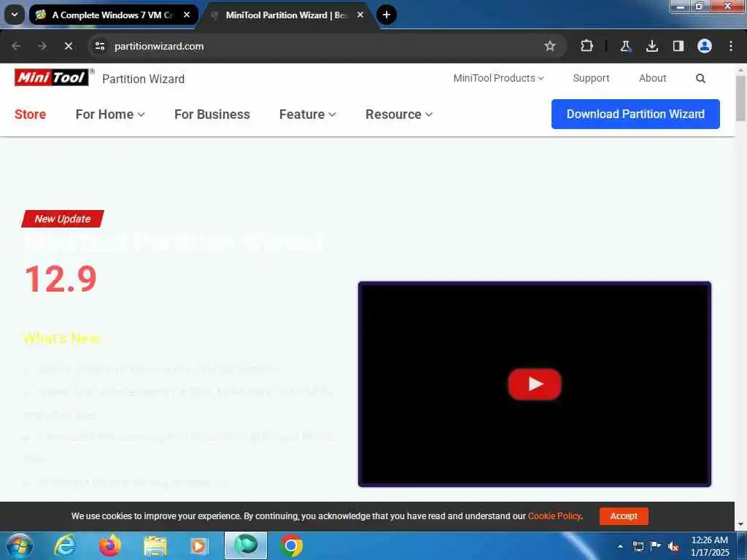Open the Windows Start menu

pyautogui.click(x=20, y=545)
